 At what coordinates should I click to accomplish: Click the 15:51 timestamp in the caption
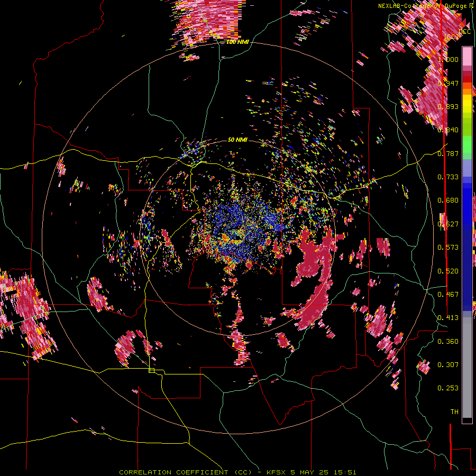click(x=345, y=472)
